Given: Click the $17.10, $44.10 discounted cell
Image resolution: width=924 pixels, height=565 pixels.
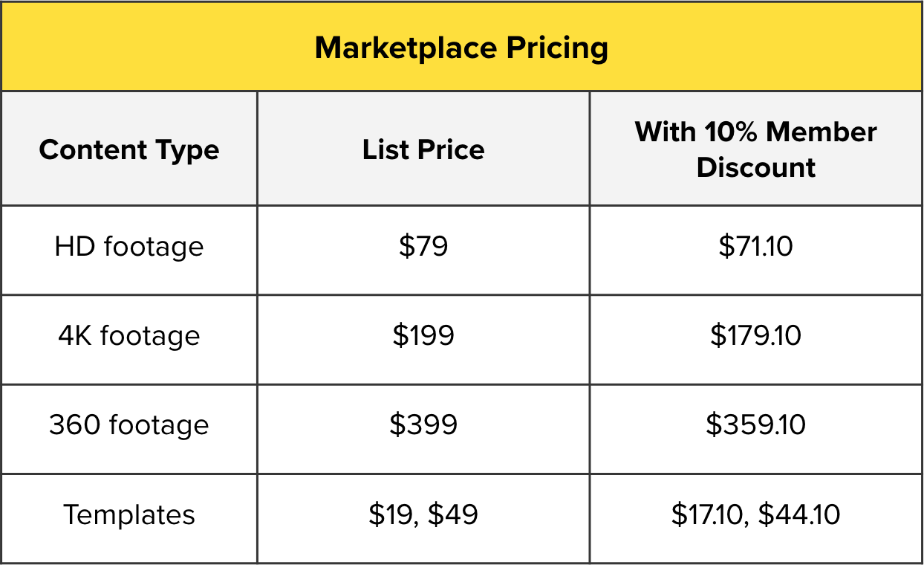Looking at the screenshot, I should click(756, 514).
